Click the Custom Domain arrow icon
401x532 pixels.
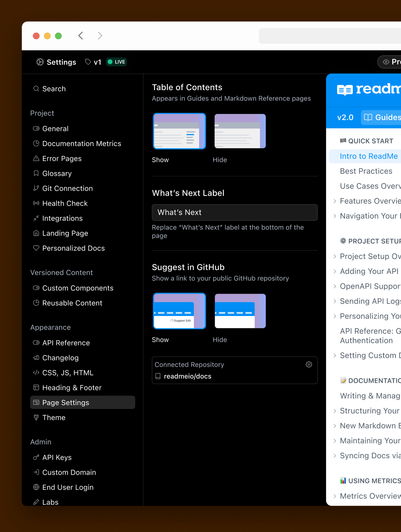[36, 472]
